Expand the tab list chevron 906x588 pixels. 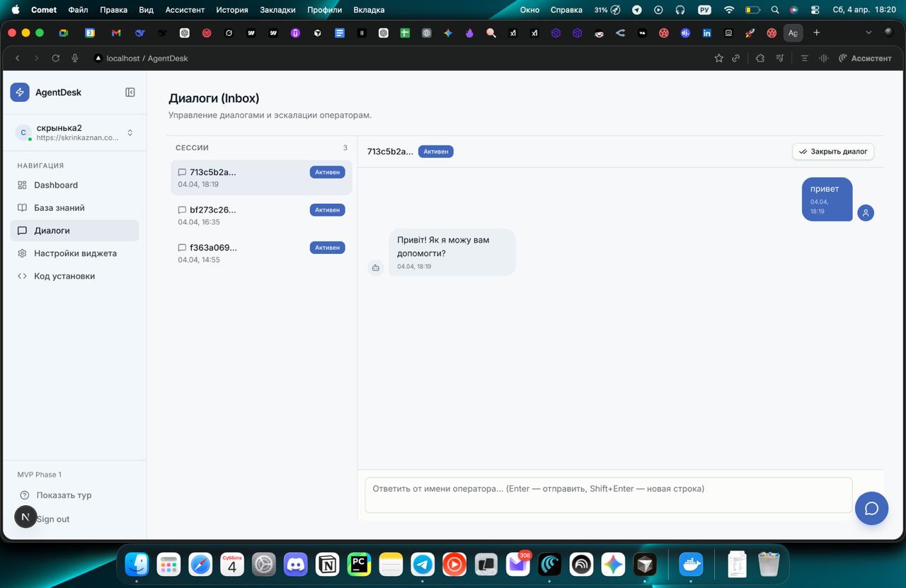coord(868,33)
